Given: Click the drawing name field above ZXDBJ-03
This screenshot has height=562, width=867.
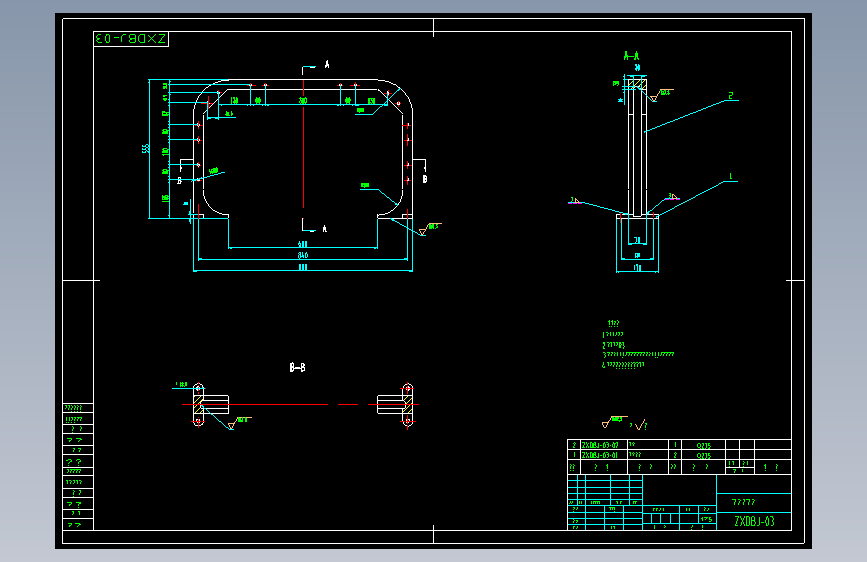Looking at the screenshot, I should pos(754,502).
